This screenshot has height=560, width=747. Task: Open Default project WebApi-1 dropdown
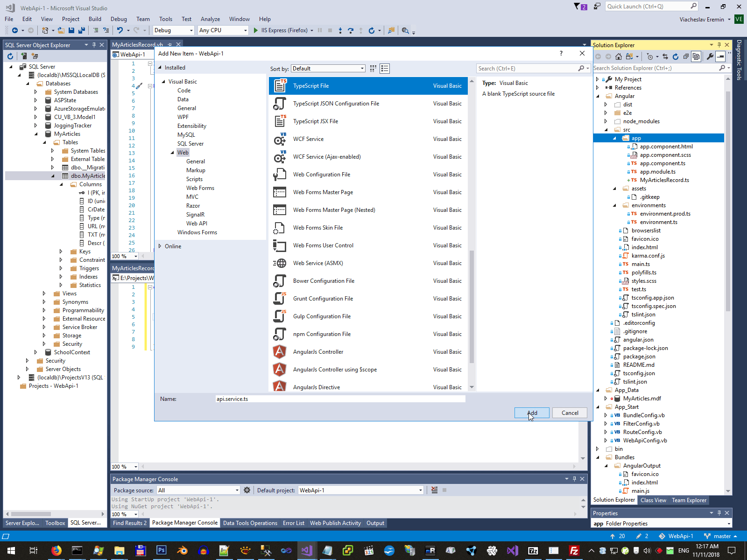point(361,490)
